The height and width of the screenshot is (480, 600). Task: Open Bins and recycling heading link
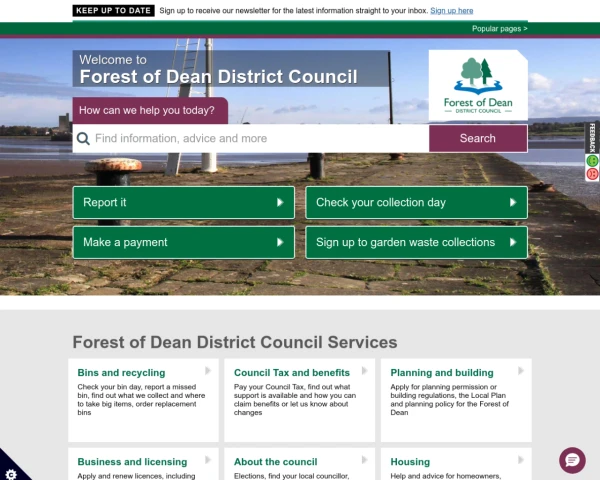121,372
